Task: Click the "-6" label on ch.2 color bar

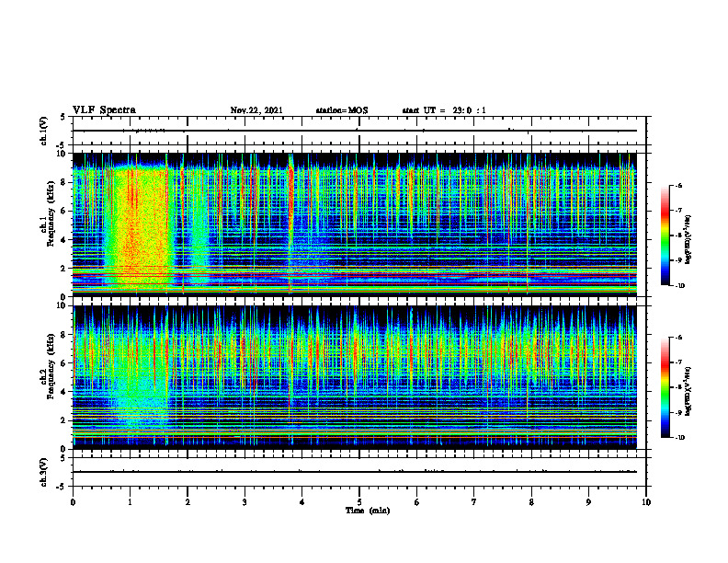Action: (x=678, y=338)
